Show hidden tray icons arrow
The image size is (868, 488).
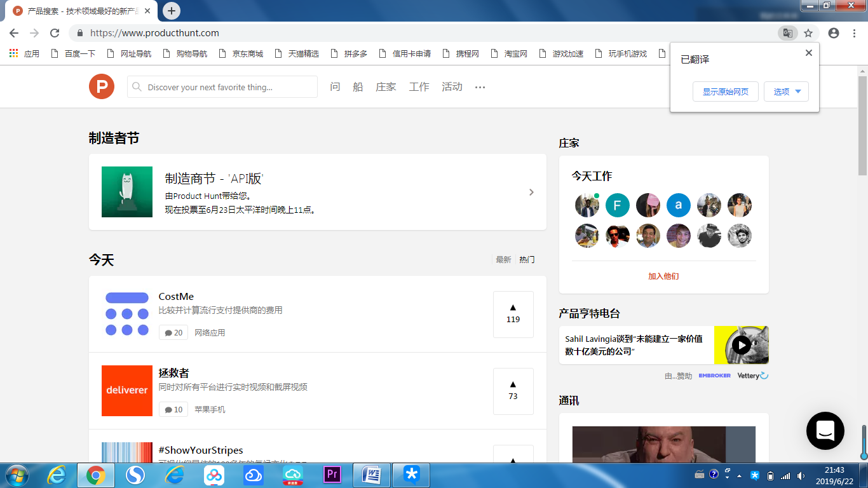tap(739, 476)
